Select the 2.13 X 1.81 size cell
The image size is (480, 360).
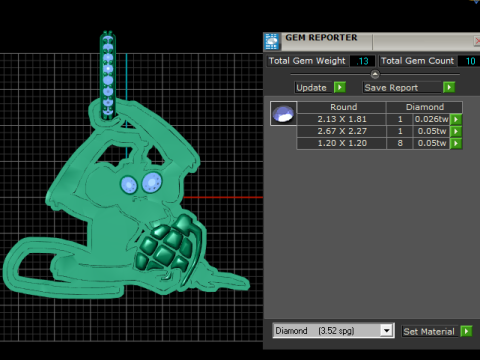342,119
